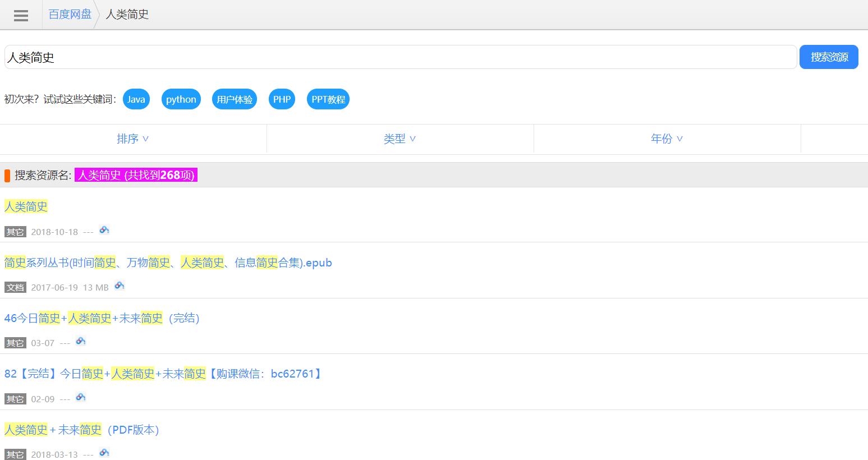868x460 pixels.
Task: Go to 百度网盘 breadcrumb
Action: pos(70,15)
